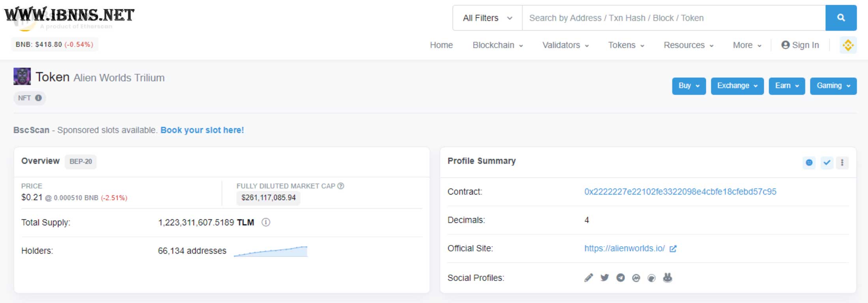Click the 0.000510 BNB price text
The width and height of the screenshot is (868, 303).
76,198
